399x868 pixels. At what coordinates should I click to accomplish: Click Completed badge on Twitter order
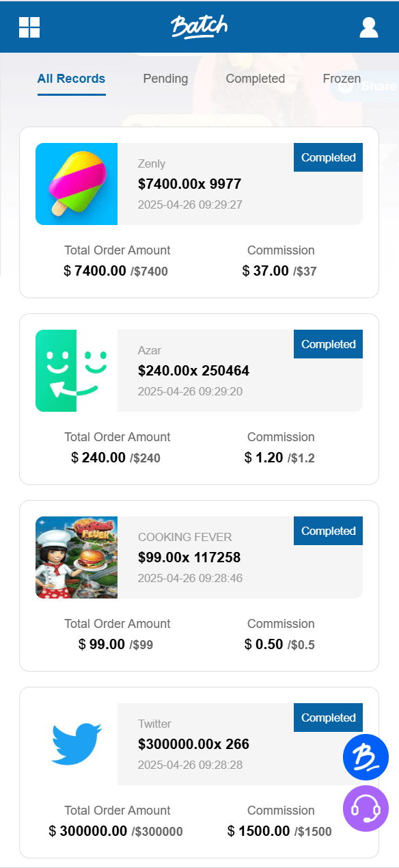point(329,718)
